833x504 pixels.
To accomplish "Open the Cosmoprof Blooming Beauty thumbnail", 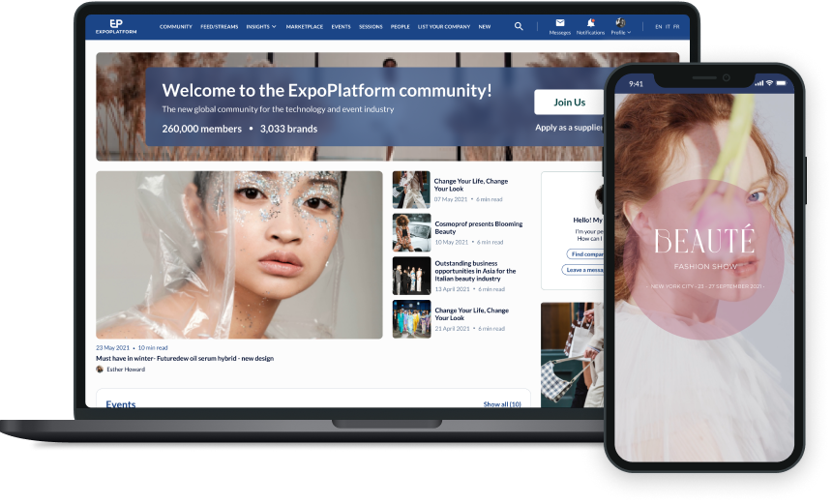I will pos(412,232).
